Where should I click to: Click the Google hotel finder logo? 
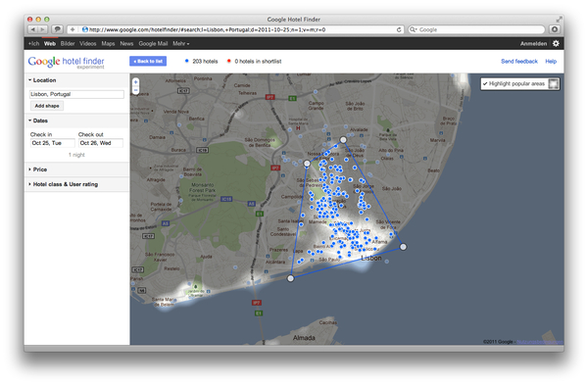[66, 62]
